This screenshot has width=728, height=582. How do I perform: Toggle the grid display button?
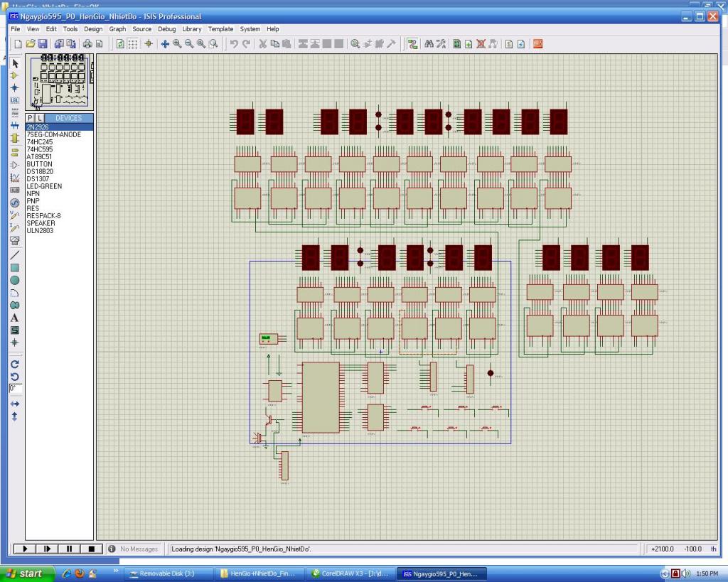(x=132, y=44)
